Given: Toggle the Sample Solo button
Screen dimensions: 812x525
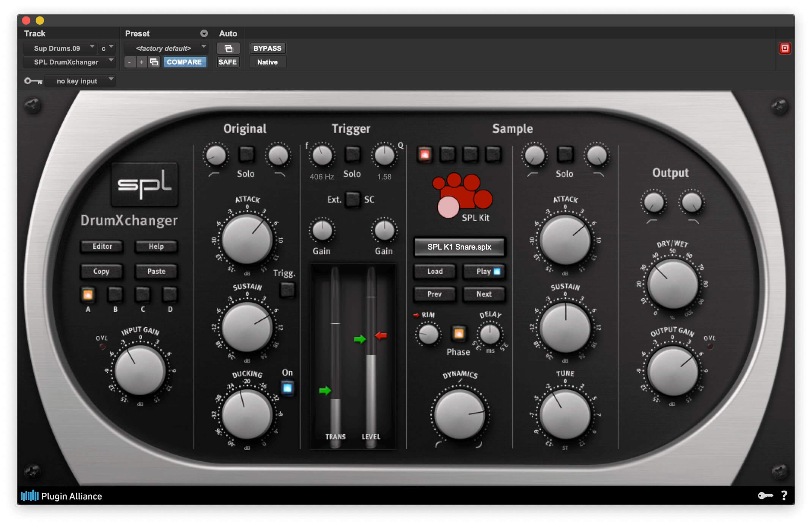Looking at the screenshot, I should (x=565, y=154).
